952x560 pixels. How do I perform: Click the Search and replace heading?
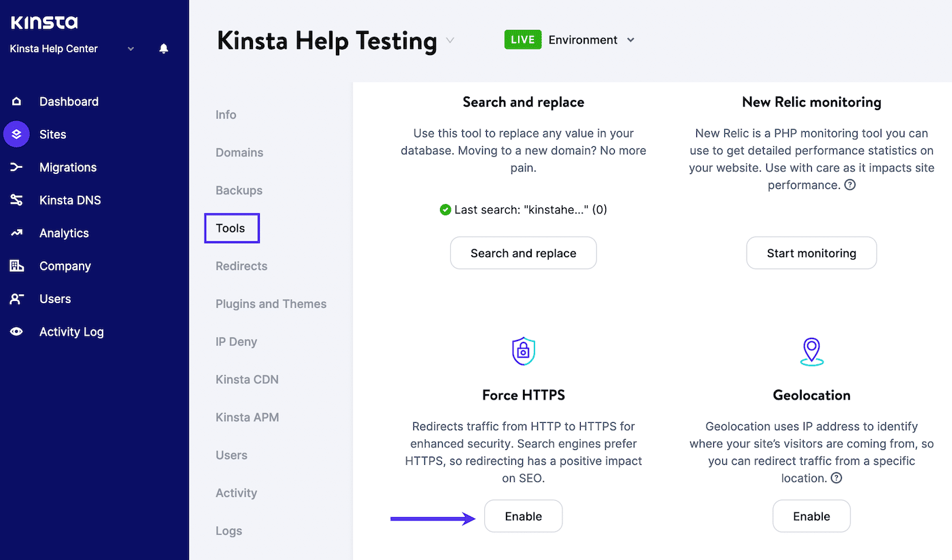tap(524, 102)
